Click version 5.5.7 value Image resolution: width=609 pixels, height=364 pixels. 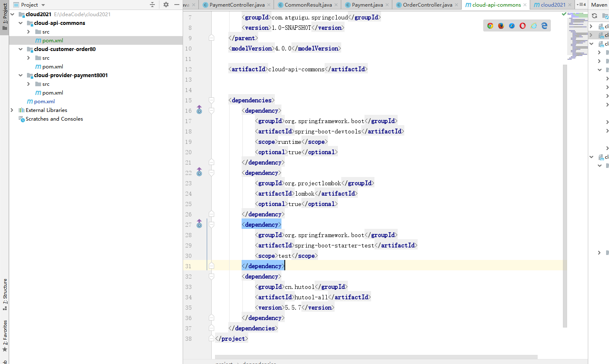(293, 308)
